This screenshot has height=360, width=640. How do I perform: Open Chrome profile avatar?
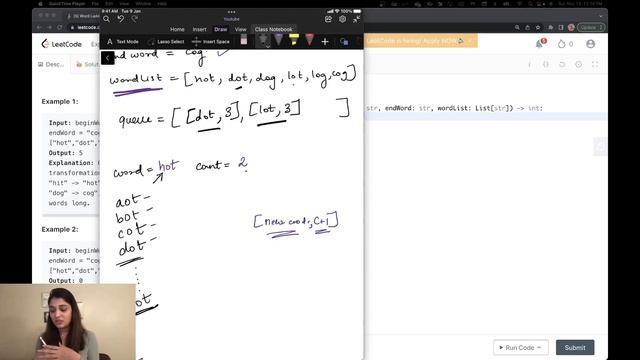pos(571,27)
